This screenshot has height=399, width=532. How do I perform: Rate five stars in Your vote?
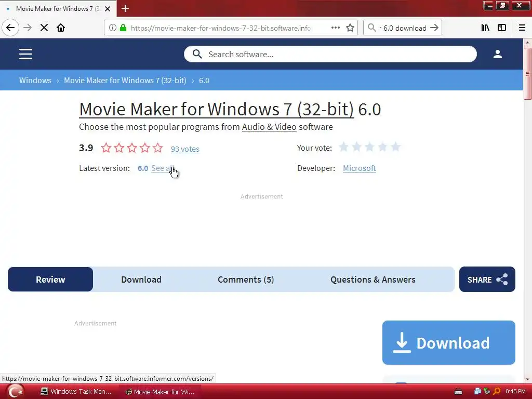click(x=395, y=147)
